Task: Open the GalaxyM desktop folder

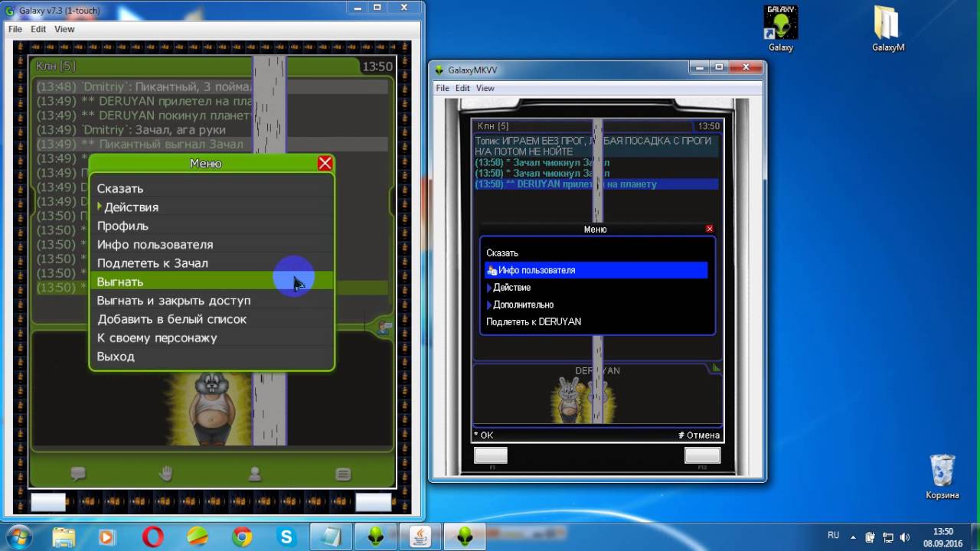Action: [x=888, y=29]
